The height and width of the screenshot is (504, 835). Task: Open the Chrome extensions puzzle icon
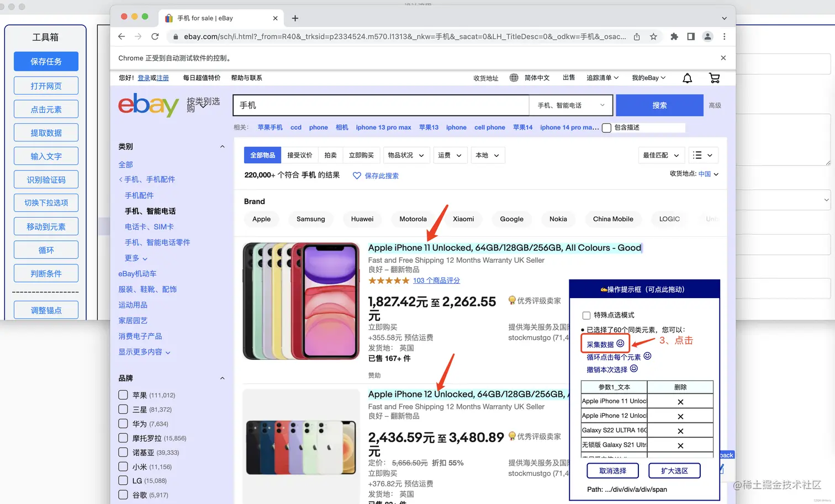674,36
